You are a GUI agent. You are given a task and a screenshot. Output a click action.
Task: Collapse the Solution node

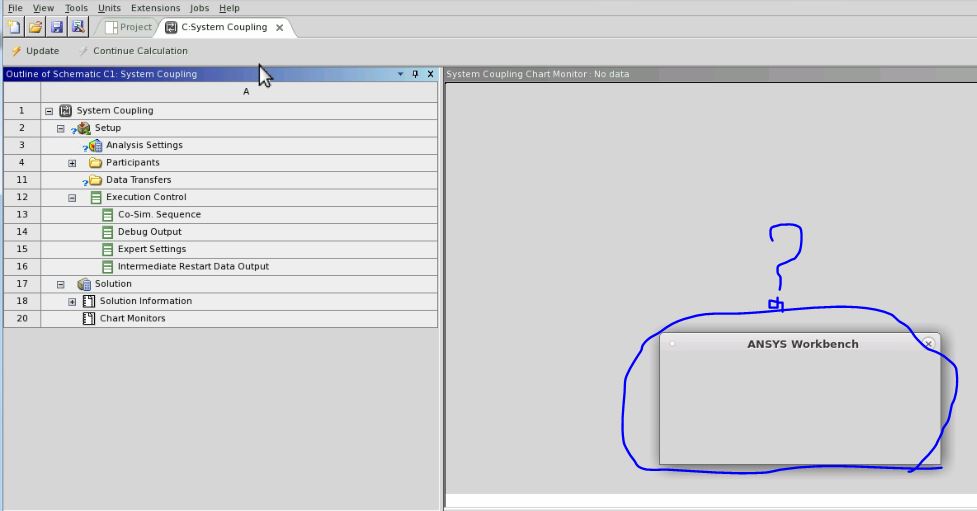60,284
